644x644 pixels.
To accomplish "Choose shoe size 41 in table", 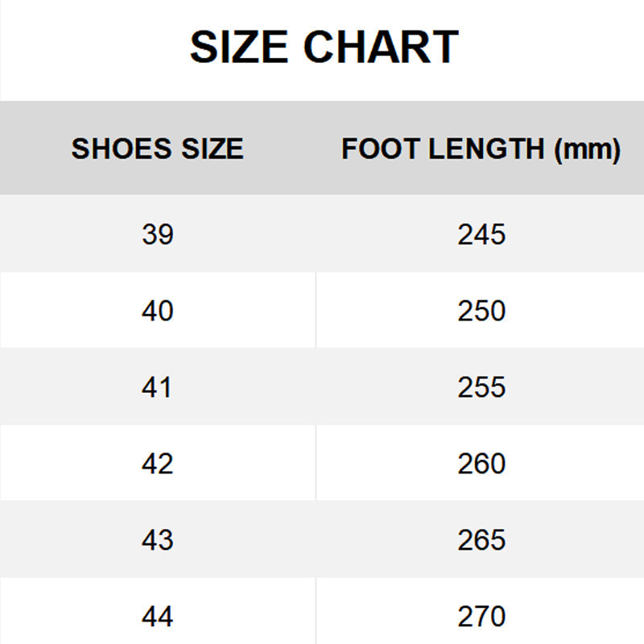I will pyautogui.click(x=157, y=387).
